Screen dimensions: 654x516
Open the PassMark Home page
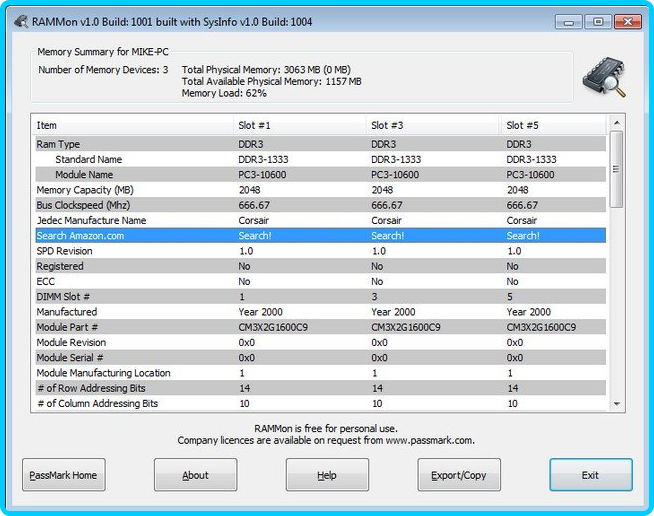(x=63, y=475)
